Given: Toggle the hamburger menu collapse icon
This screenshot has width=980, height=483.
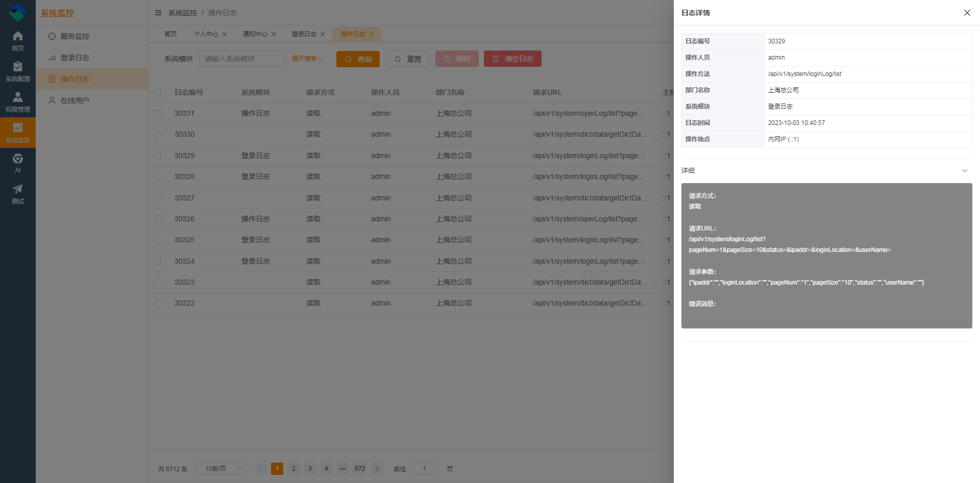Looking at the screenshot, I should [x=158, y=13].
